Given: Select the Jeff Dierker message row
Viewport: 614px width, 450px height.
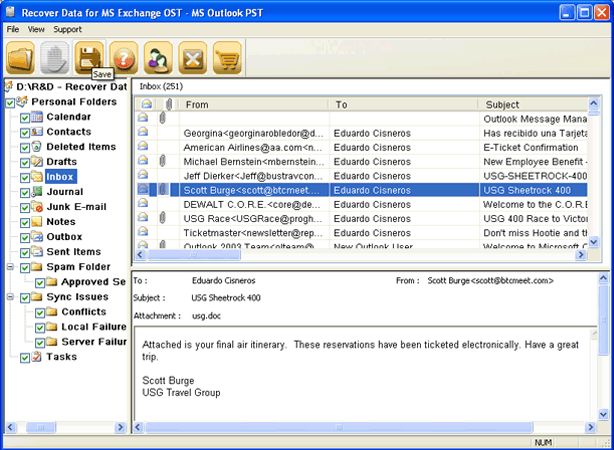Looking at the screenshot, I should [x=361, y=176].
